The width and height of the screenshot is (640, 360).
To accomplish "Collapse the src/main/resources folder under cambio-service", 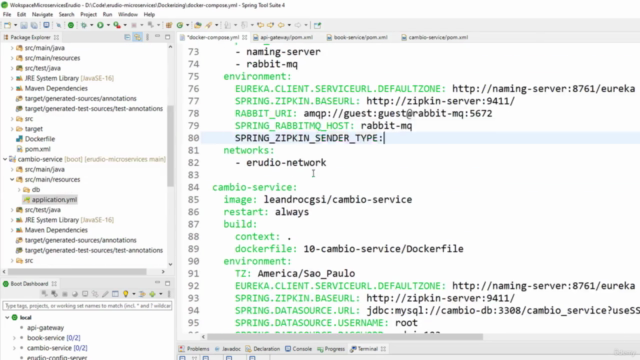I will (12, 180).
